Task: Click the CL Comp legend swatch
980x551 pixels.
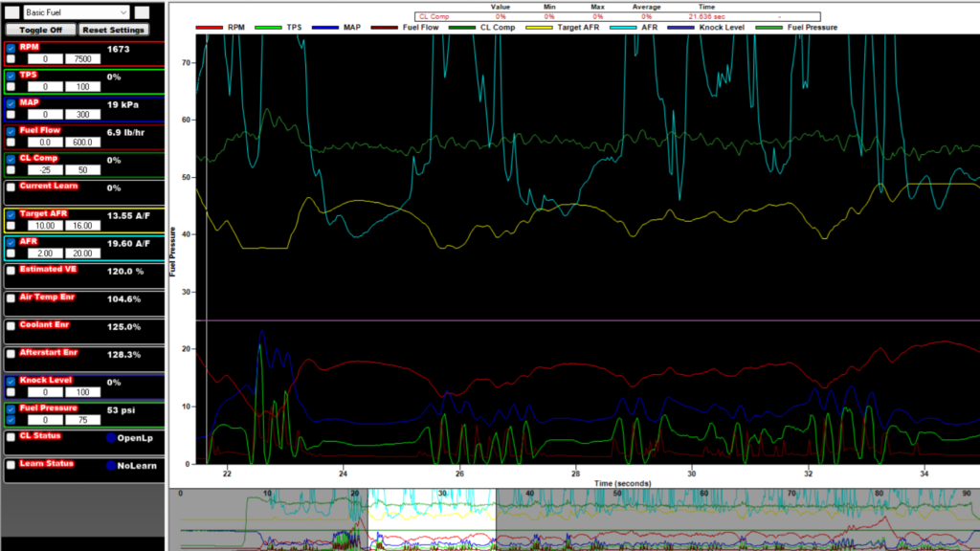Action: point(462,28)
